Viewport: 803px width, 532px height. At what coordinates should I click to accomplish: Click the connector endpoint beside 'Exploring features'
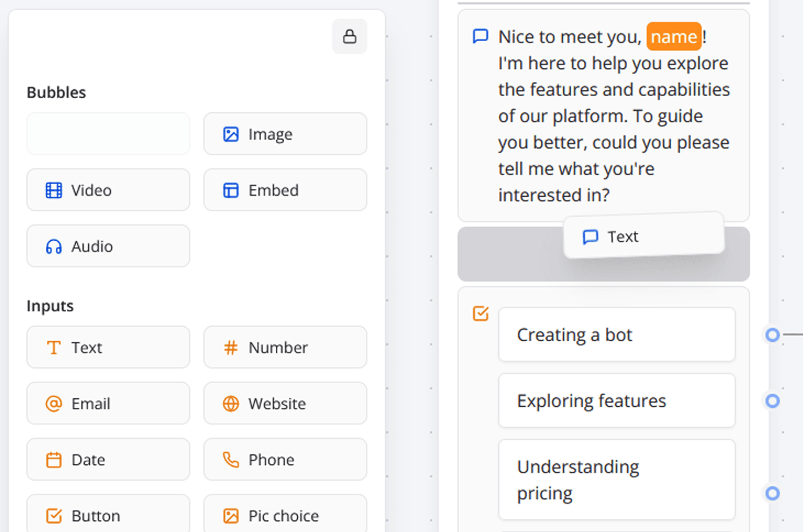(x=772, y=401)
